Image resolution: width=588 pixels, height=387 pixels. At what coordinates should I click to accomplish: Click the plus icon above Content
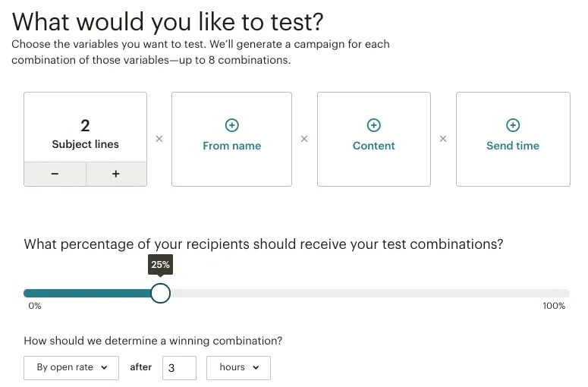[x=374, y=124]
